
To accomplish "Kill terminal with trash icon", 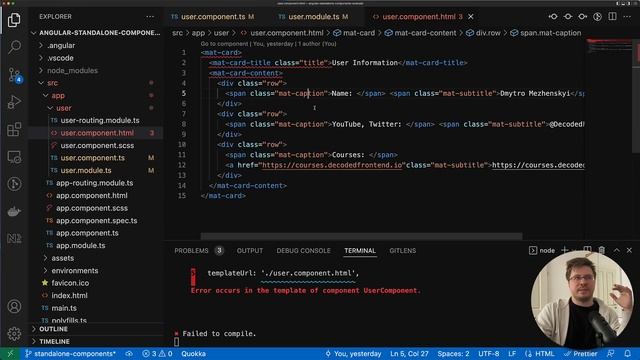I will coord(602,250).
